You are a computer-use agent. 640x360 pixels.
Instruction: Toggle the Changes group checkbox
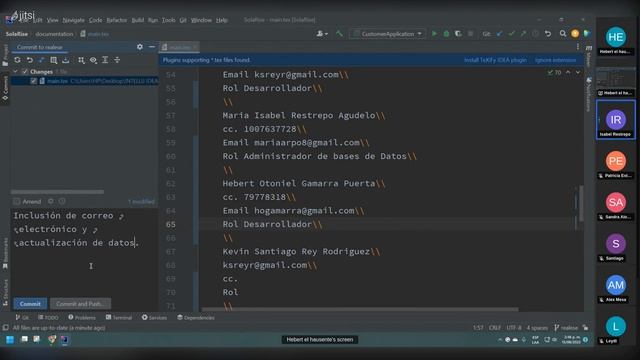[25, 71]
